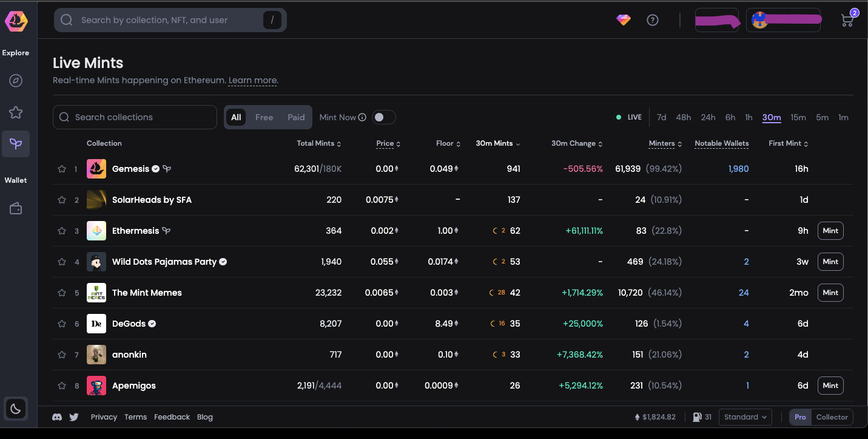Favorite Wild Dots Pajamas Party star icon
Viewport: 868px width, 439px height.
point(61,262)
